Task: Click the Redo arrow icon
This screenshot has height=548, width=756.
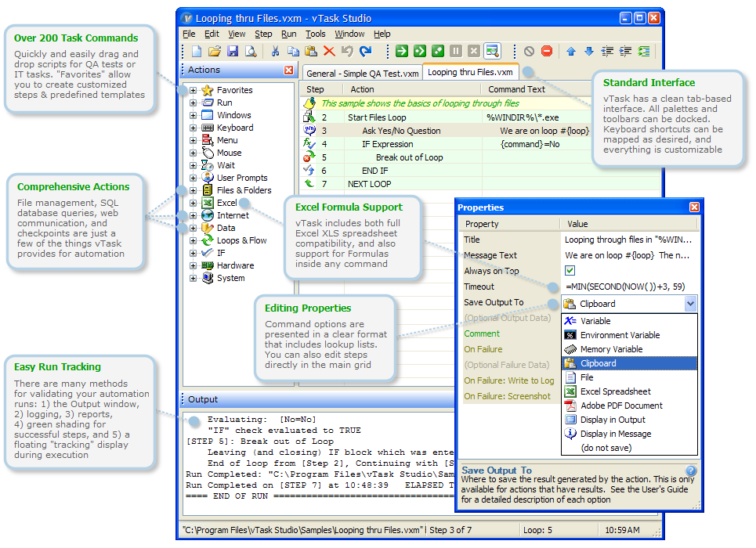Action: (x=365, y=52)
